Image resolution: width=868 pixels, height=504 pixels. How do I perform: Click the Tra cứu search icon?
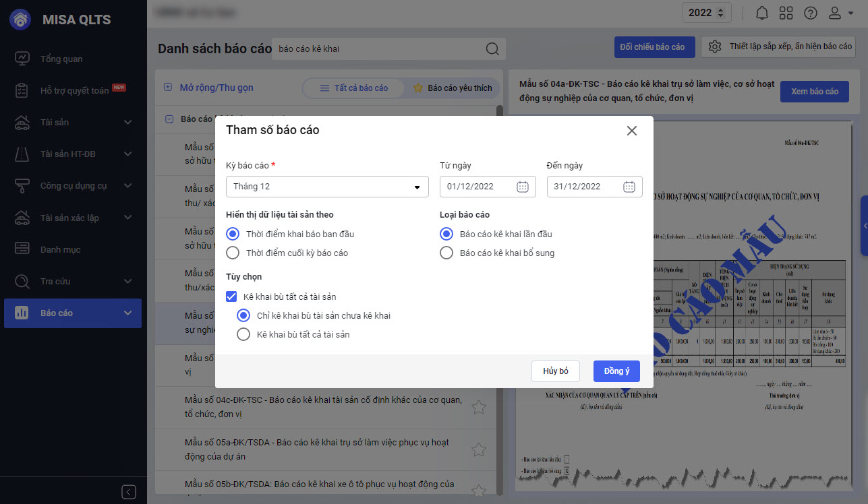[x=22, y=281]
